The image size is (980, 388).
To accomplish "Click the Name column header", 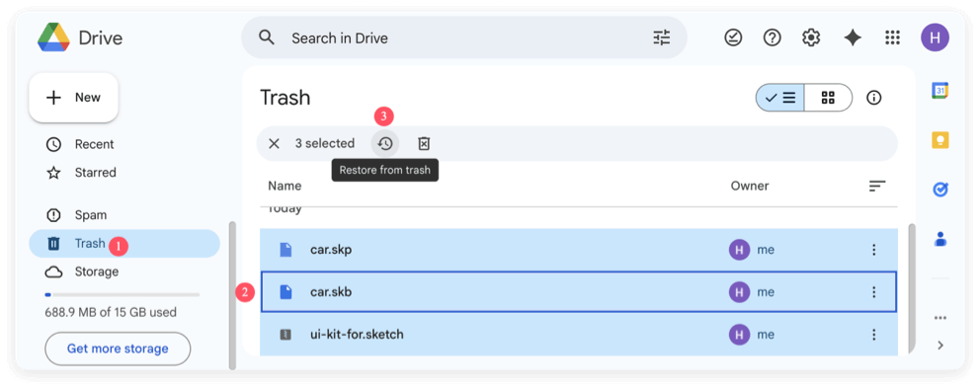I will [x=285, y=186].
